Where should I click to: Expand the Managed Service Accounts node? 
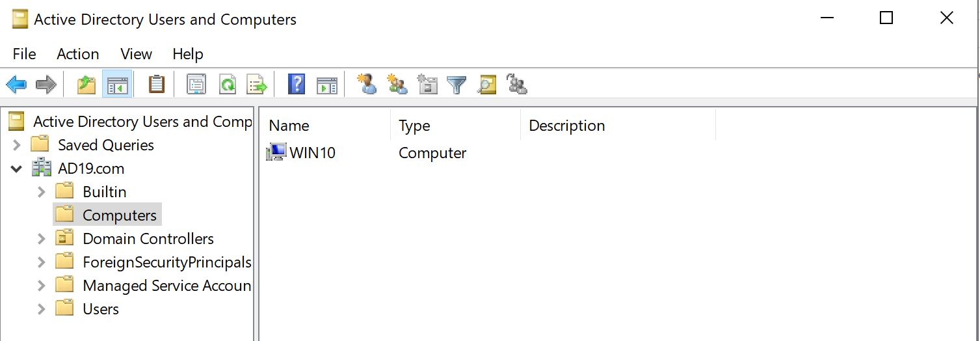(41, 286)
